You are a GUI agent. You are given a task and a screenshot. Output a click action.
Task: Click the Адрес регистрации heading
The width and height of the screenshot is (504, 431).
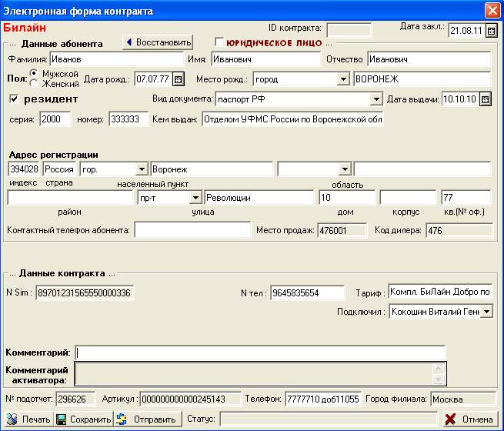click(53, 155)
